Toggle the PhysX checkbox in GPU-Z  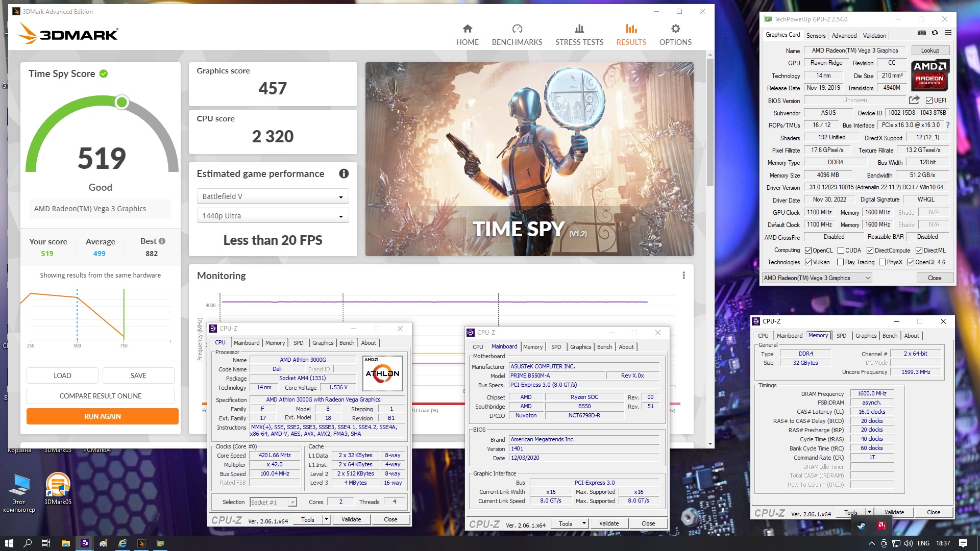point(882,262)
